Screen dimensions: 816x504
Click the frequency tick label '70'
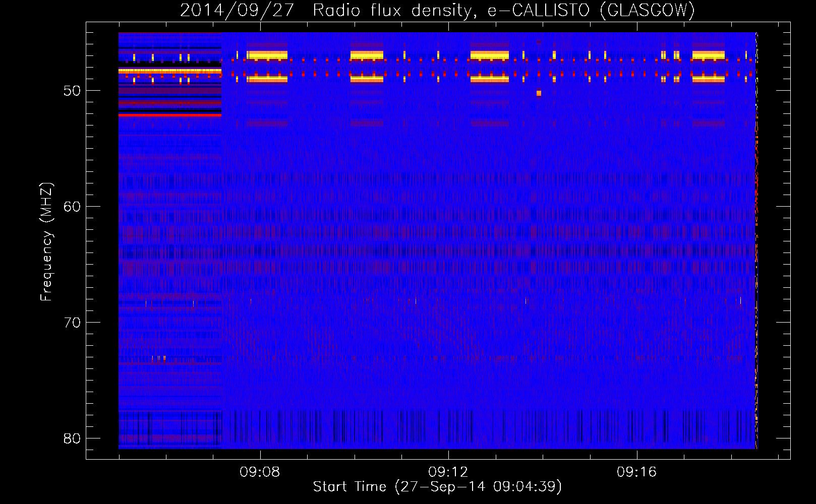72,323
